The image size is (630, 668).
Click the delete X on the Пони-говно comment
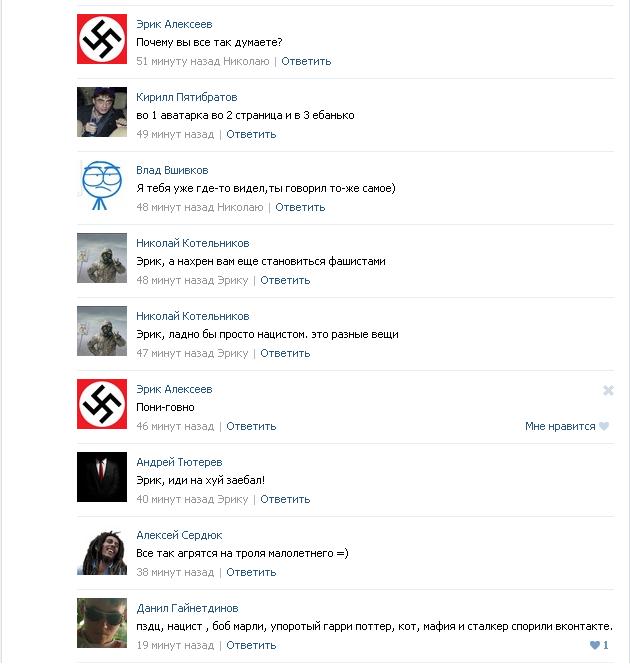click(x=608, y=390)
